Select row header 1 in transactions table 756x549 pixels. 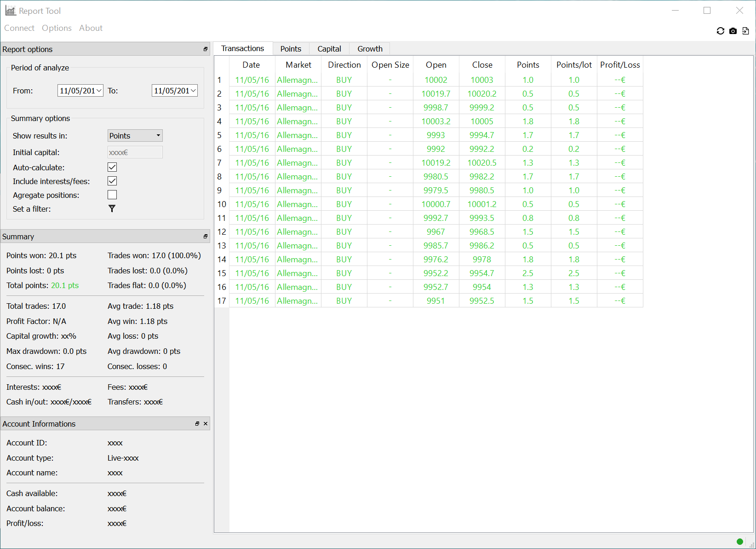222,80
